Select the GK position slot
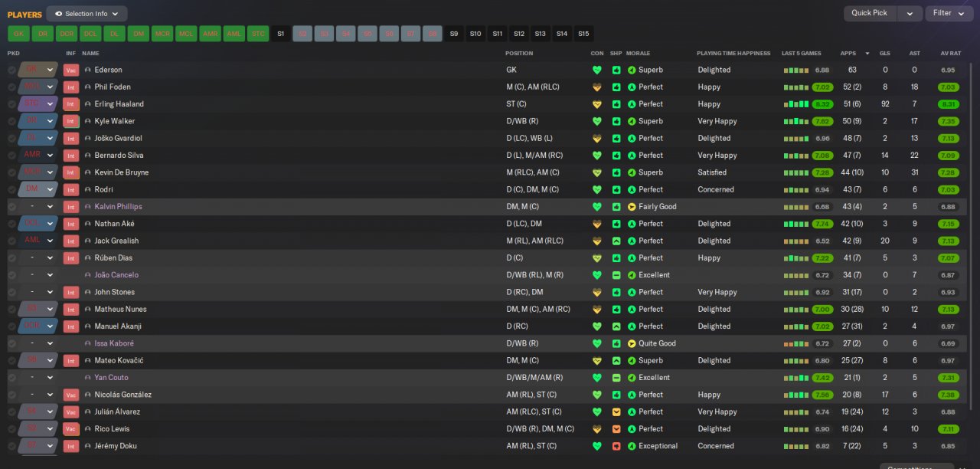 19,34
